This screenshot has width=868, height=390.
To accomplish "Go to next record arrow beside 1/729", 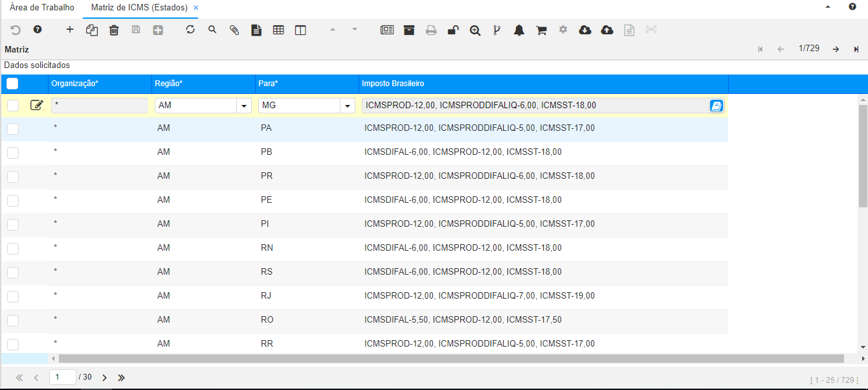I will point(836,49).
